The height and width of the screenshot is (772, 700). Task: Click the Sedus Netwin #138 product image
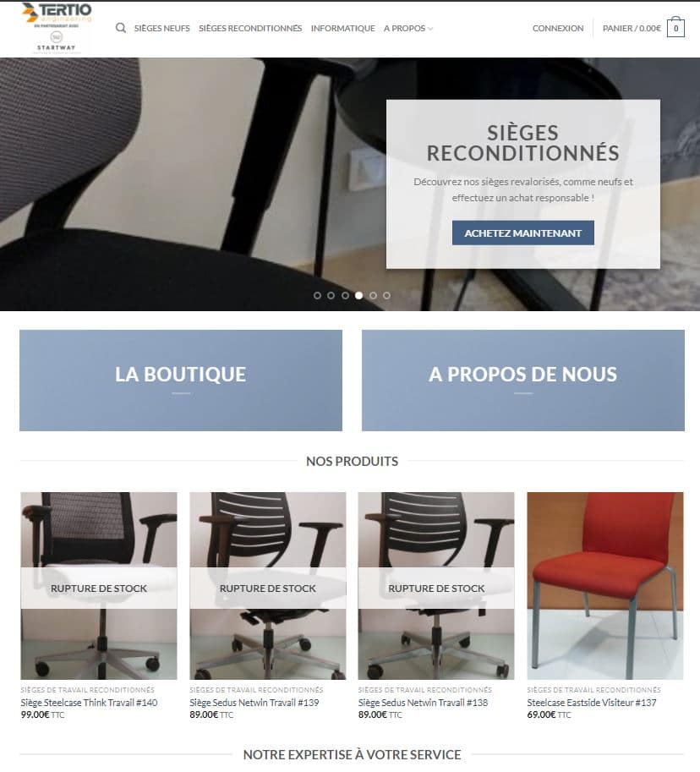click(x=436, y=586)
